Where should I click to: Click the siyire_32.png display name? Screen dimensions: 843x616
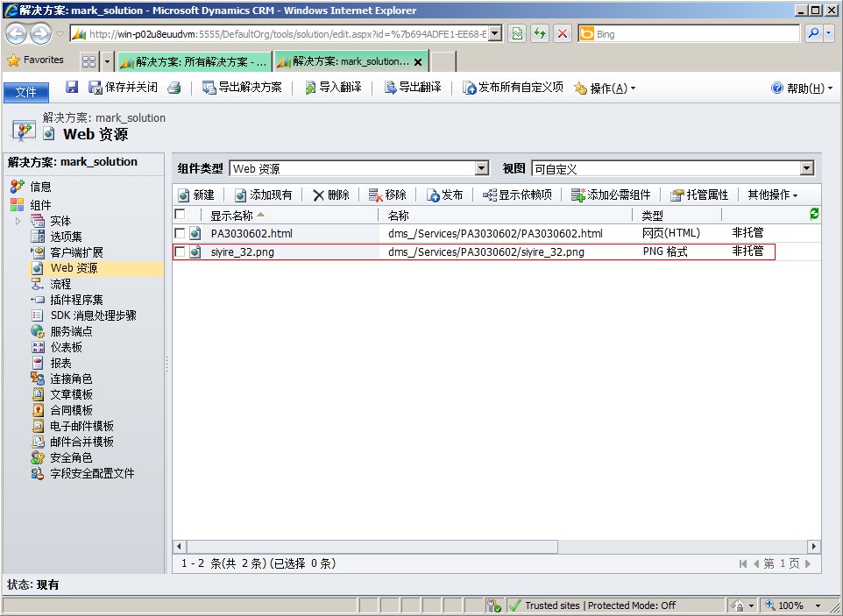click(243, 251)
